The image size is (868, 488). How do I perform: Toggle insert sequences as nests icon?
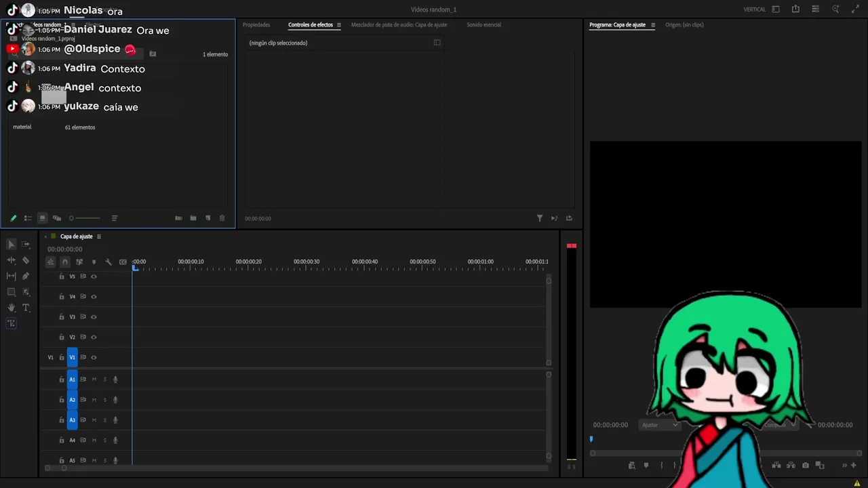coord(51,262)
